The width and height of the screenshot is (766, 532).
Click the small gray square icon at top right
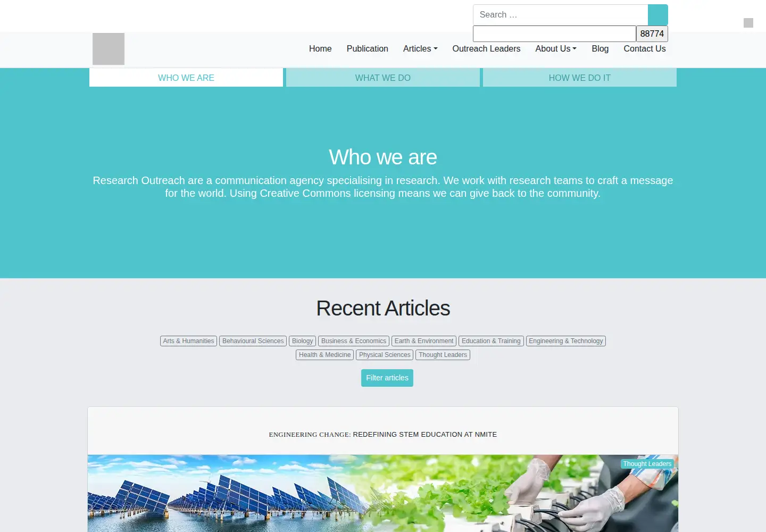coord(748,23)
